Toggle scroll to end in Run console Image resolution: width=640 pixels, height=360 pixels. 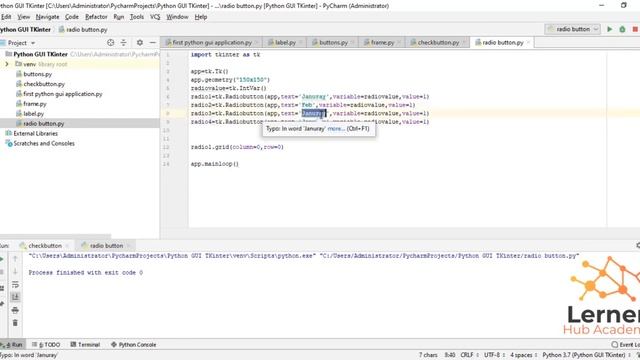pyautogui.click(x=15, y=297)
